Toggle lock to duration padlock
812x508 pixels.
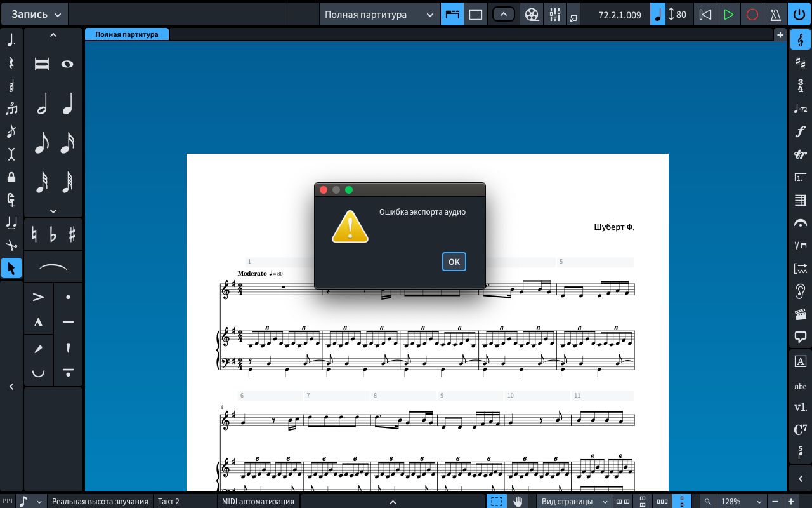pos(11,177)
